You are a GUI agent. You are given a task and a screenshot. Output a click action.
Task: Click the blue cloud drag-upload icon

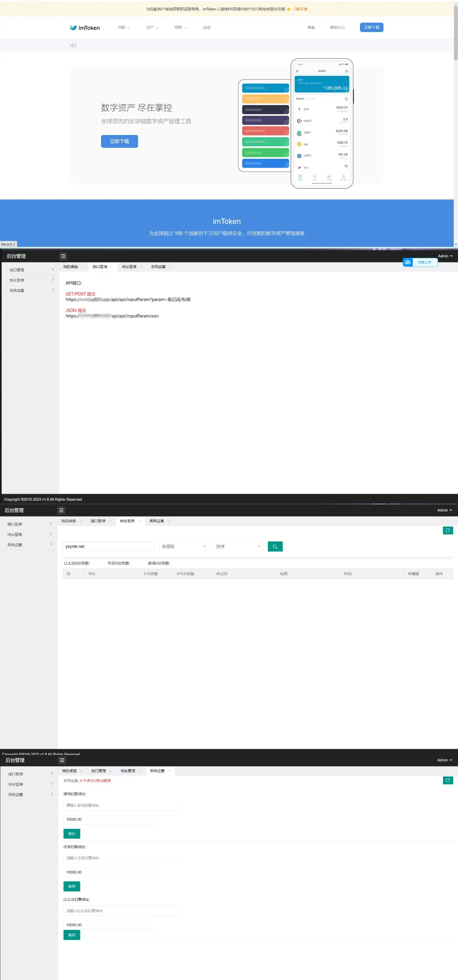point(408,262)
